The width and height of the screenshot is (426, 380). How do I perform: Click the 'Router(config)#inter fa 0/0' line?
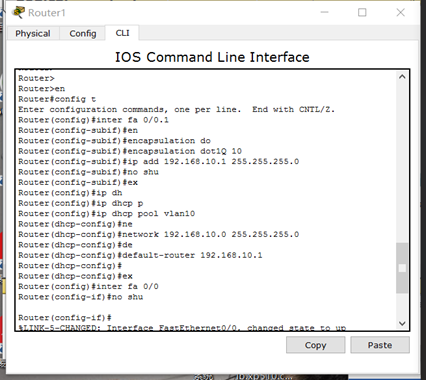[x=88, y=286]
